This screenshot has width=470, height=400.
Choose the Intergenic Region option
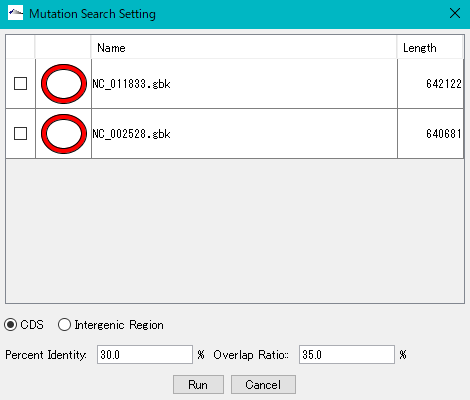tap(64, 325)
